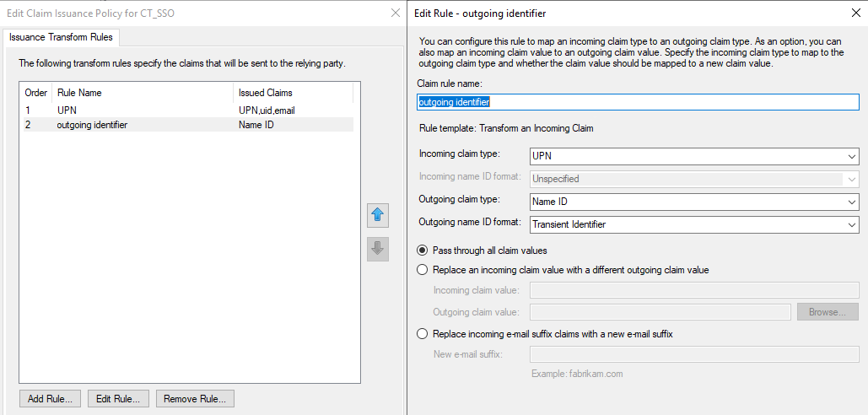Click the Browse button for outgoing claim value

pos(828,312)
